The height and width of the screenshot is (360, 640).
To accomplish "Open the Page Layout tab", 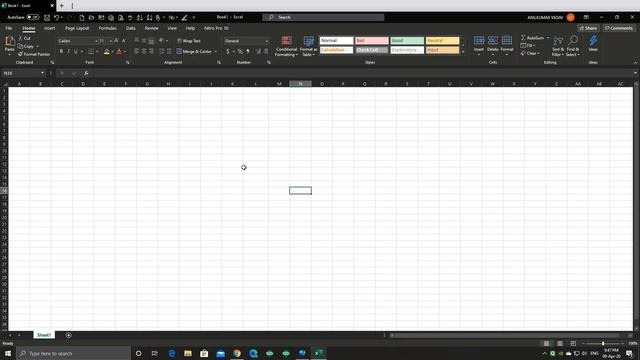I will click(x=77, y=28).
